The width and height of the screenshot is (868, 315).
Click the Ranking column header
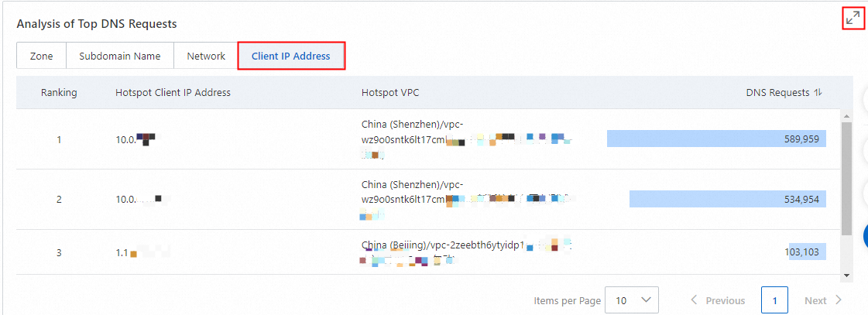tap(59, 93)
